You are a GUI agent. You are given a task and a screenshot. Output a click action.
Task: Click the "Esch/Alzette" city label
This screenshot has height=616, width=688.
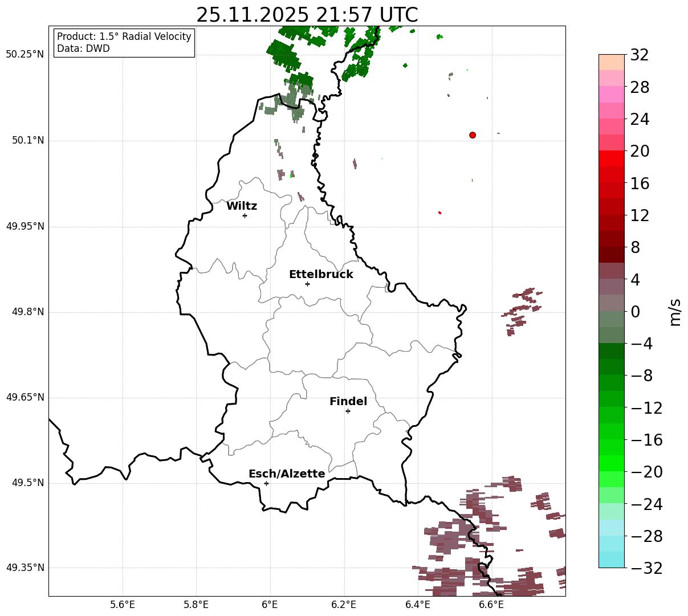[287, 474]
